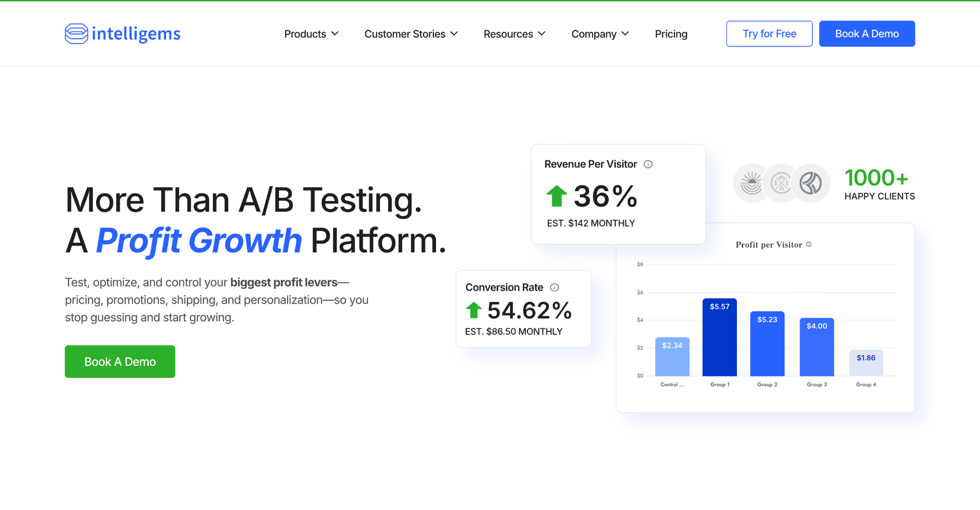This screenshot has width=980, height=510.
Task: Click the Revenue Per Visitor info icon
Action: [x=648, y=164]
